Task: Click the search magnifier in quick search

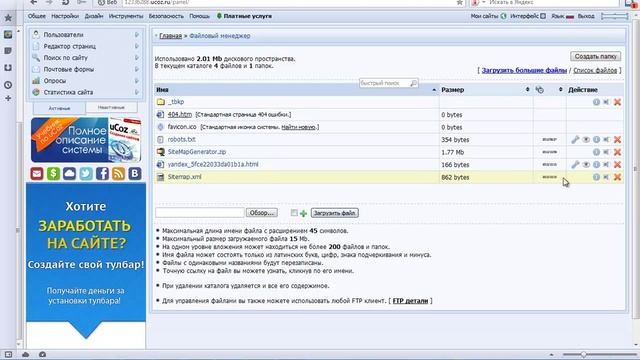Action: (413, 83)
